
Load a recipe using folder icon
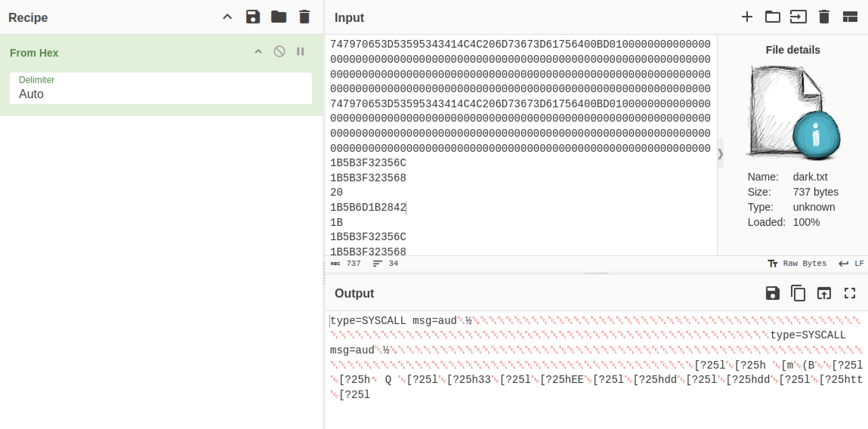pyautogui.click(x=278, y=17)
